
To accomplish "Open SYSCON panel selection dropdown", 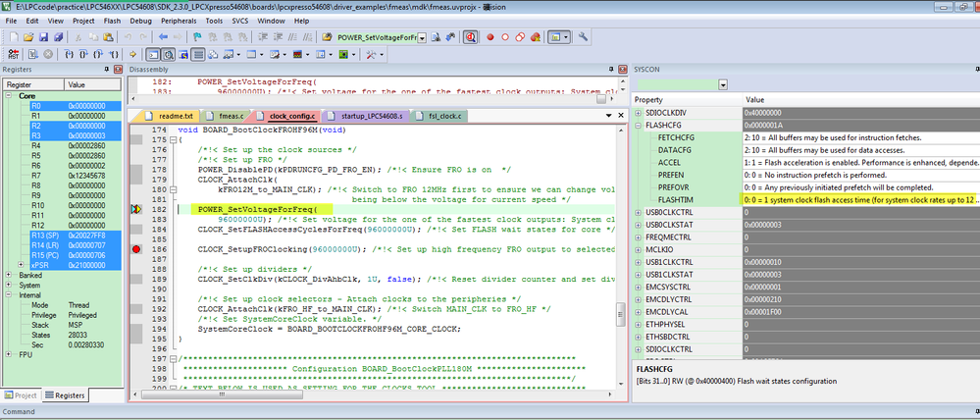I will [723, 84].
